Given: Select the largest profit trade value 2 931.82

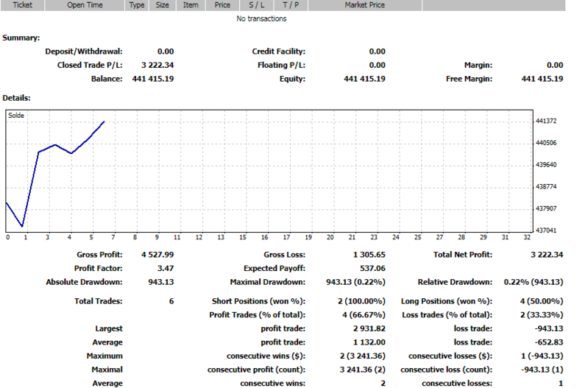Looking at the screenshot, I should (x=369, y=328).
